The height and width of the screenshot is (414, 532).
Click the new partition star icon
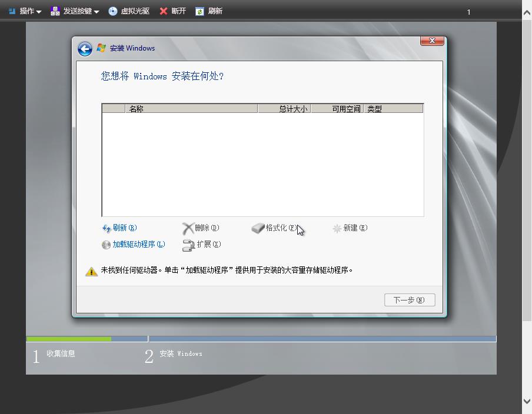click(x=337, y=229)
